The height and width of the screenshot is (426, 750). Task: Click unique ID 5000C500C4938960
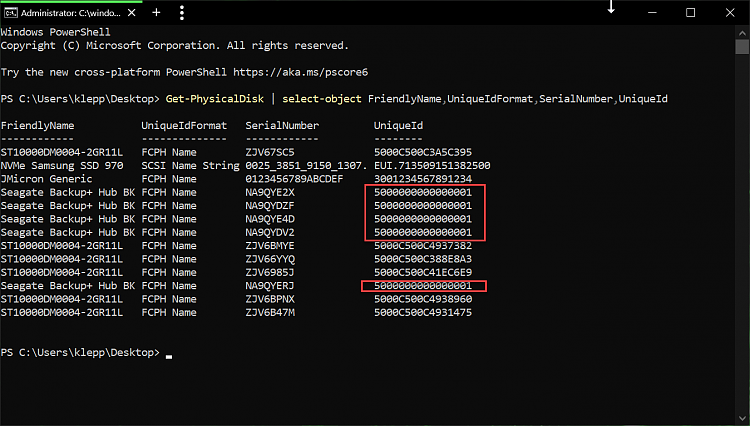coord(423,300)
